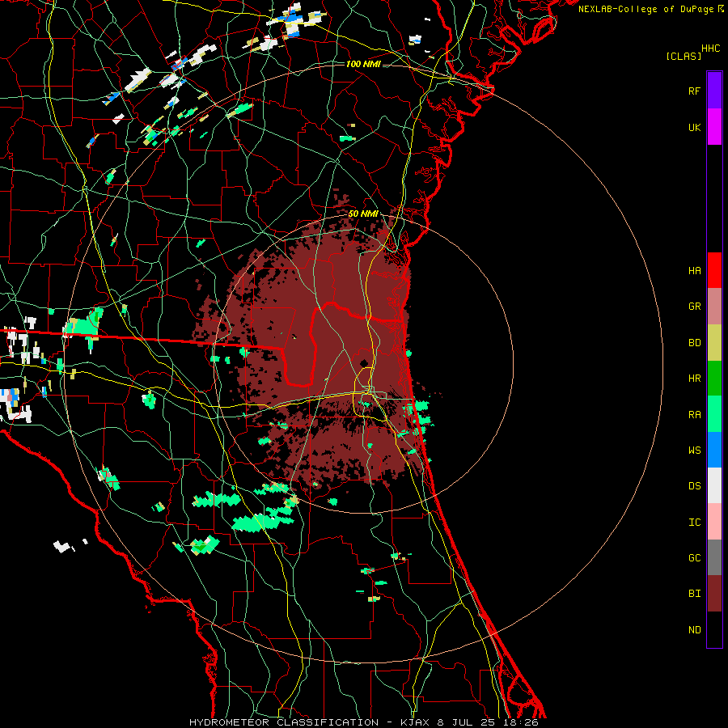Click the ND legend label
The image size is (728, 728).
[695, 630]
